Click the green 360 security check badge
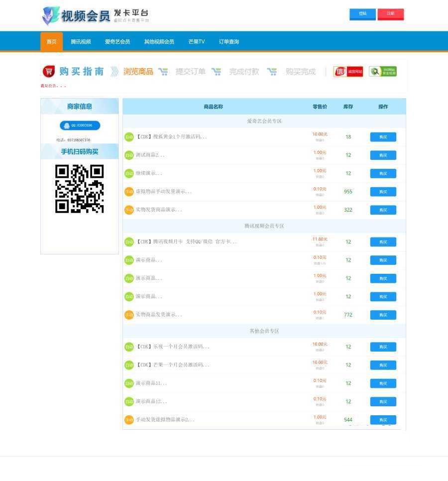The height and width of the screenshot is (481, 448). coord(383,72)
